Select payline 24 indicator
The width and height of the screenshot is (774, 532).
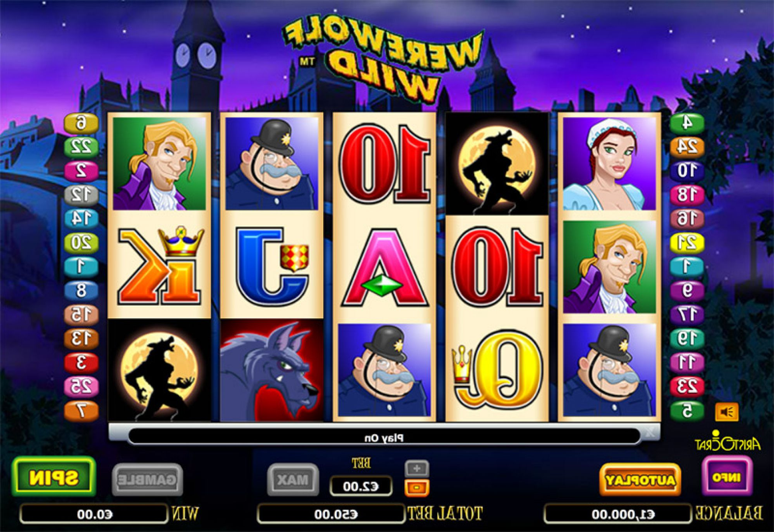687,146
